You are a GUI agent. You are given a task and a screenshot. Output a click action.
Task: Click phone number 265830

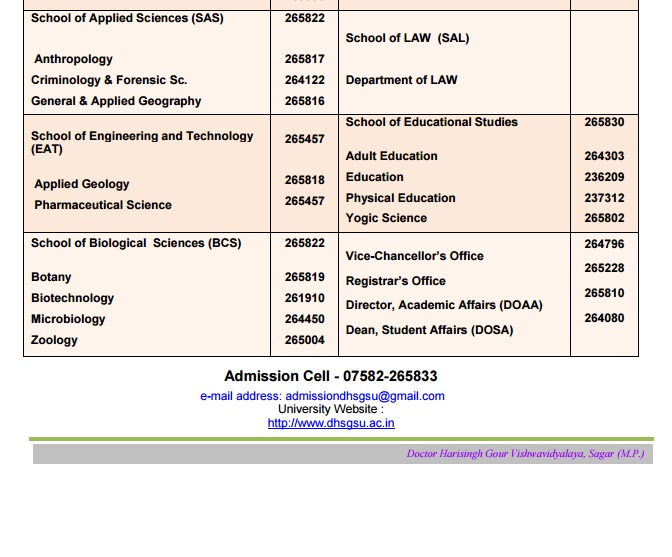[x=604, y=122]
